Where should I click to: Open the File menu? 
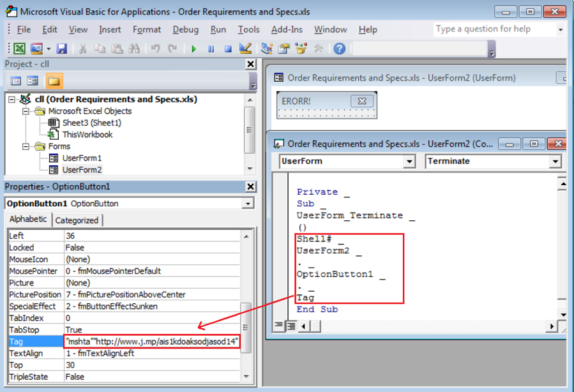pos(24,29)
